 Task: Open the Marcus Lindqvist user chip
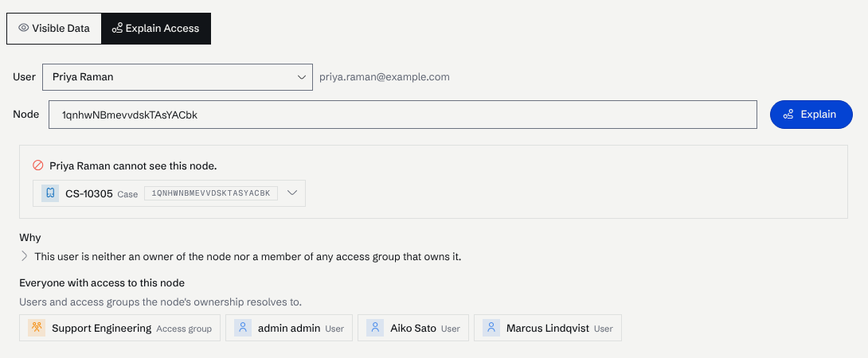coord(548,328)
